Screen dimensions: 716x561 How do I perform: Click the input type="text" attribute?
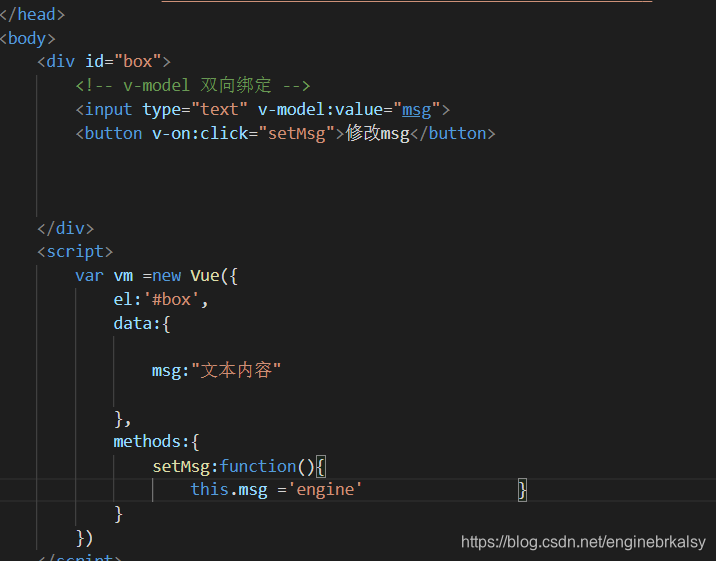(x=195, y=110)
